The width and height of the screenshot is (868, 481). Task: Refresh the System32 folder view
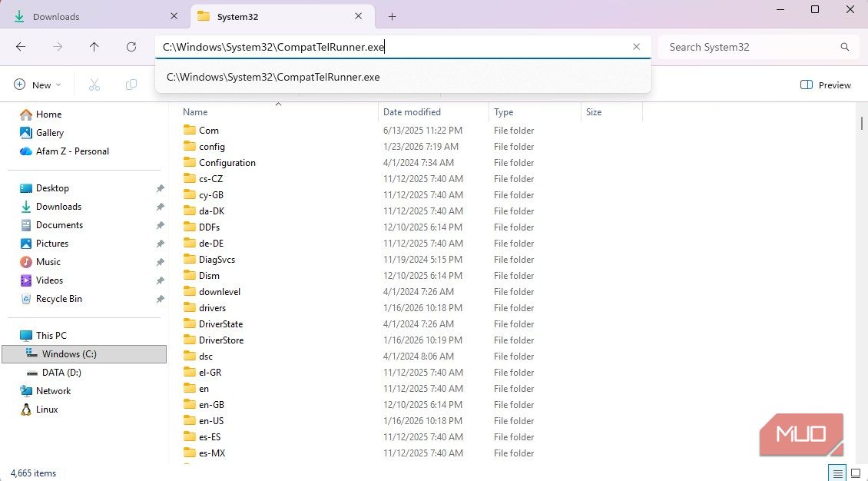131,47
